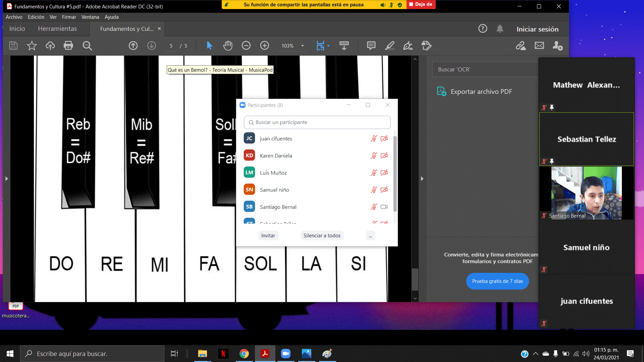
Task: Open Google Chrome from the taskbar
Action: click(244, 354)
